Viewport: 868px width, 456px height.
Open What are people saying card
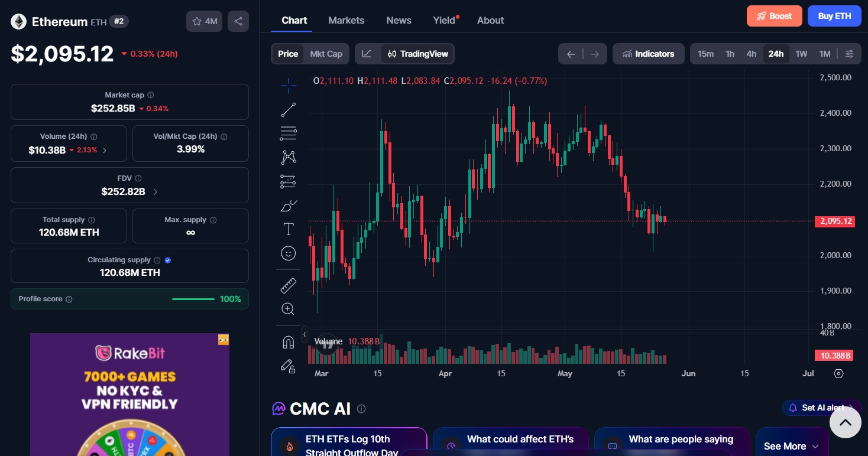coord(672,442)
